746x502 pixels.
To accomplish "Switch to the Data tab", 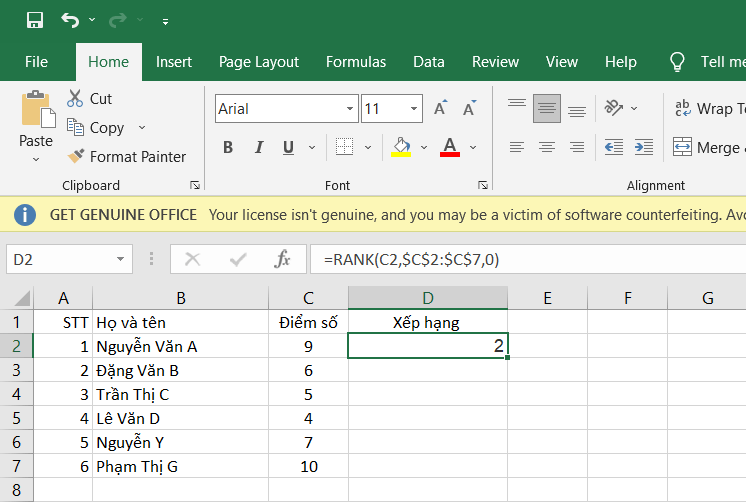I will click(429, 62).
